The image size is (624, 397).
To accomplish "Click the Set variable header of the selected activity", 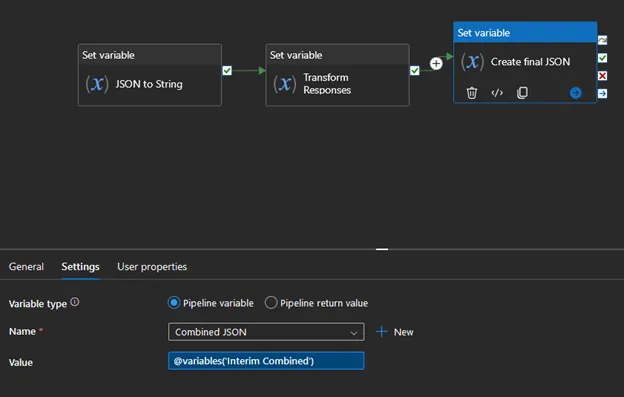I will coord(525,33).
